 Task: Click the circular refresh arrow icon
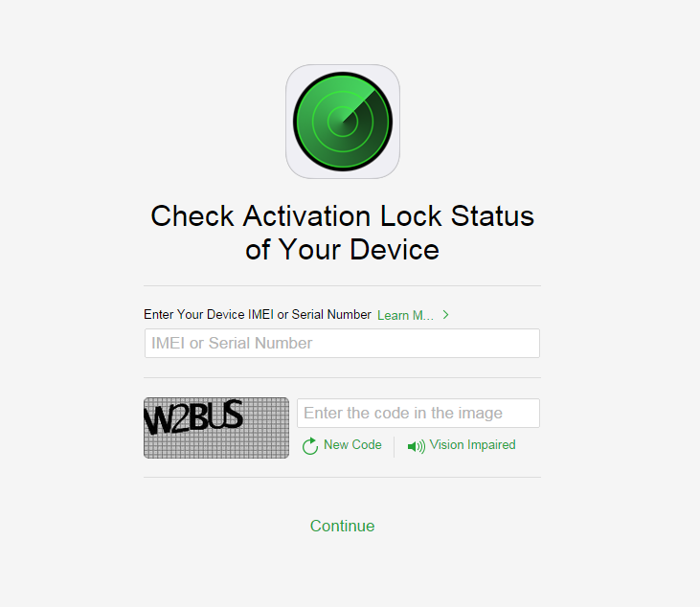click(310, 446)
